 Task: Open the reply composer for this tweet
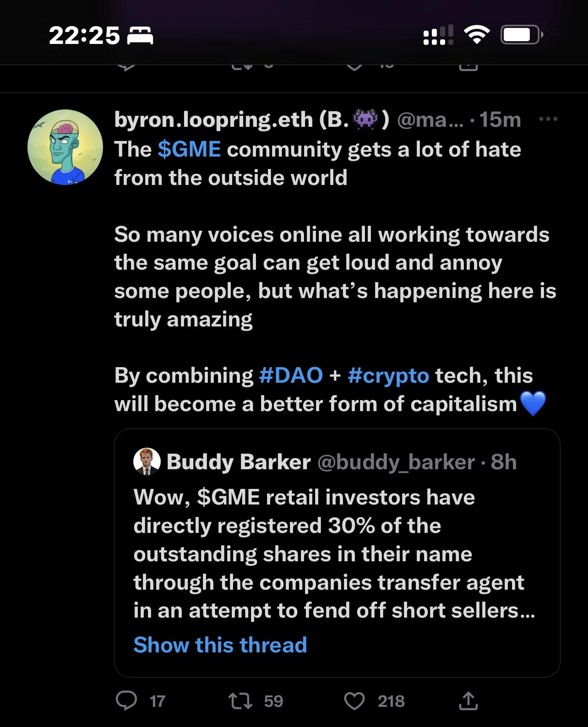point(128,700)
